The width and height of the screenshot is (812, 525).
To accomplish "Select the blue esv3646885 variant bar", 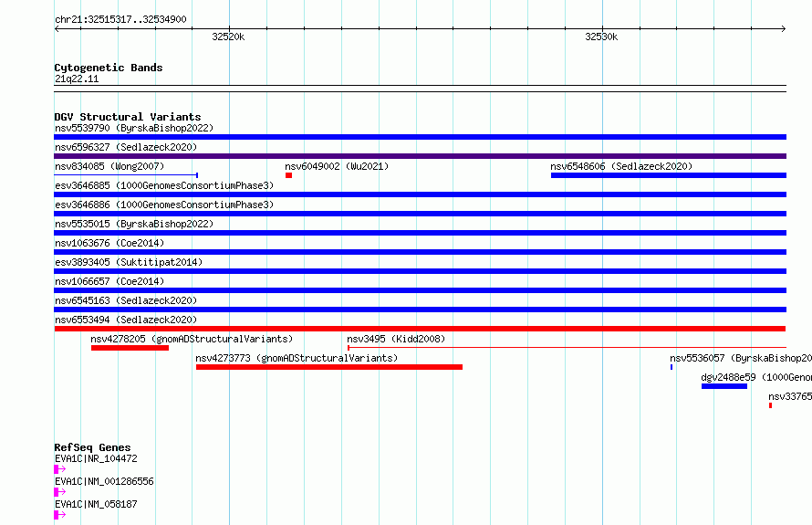I will [420, 194].
